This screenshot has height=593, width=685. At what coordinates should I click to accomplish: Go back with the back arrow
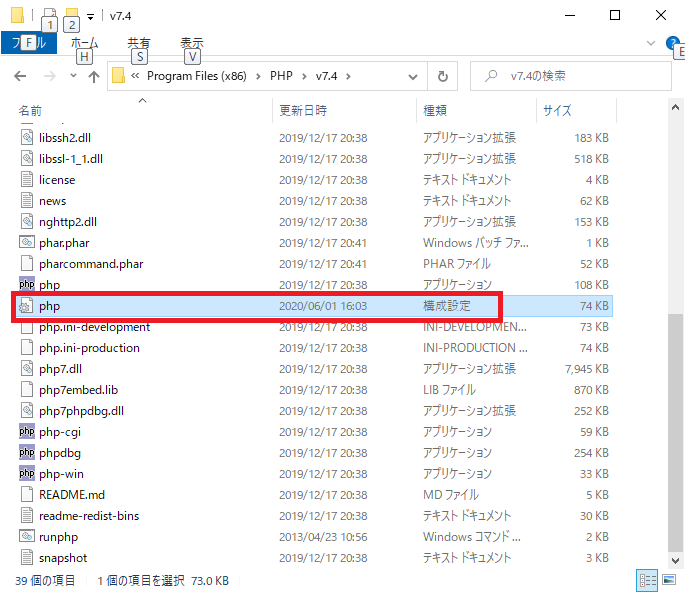[x=20, y=76]
